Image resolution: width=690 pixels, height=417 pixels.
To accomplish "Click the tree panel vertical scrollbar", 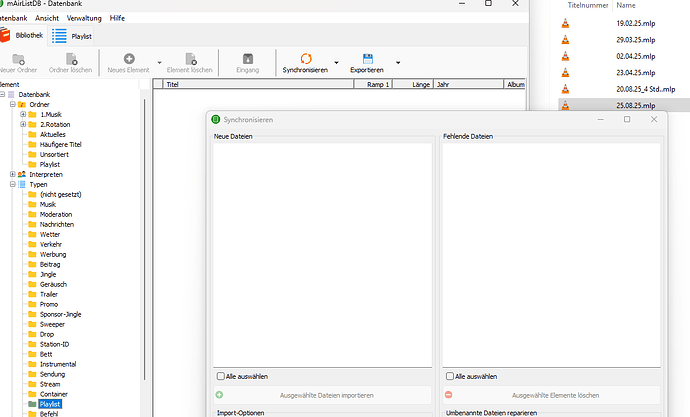I will point(145,238).
